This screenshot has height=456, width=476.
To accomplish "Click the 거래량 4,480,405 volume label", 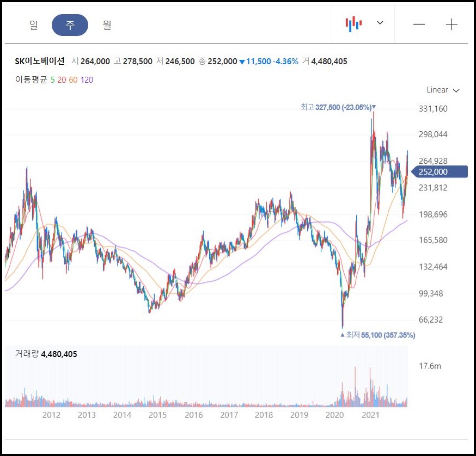I will click(46, 354).
